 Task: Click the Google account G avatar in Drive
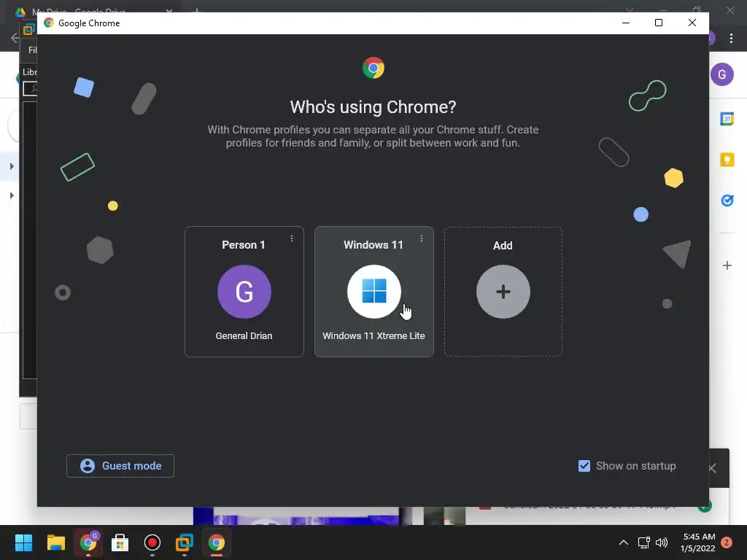(722, 74)
